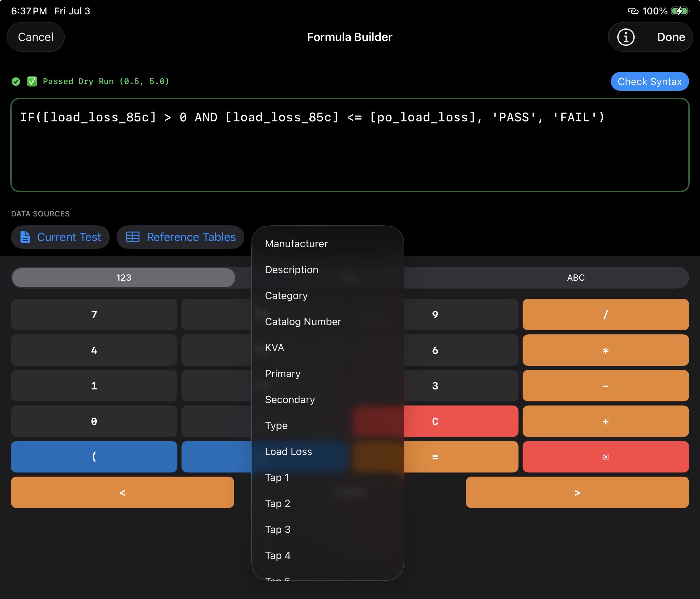The width and height of the screenshot is (700, 599).
Task: Choose Description from the field list
Action: 327,270
